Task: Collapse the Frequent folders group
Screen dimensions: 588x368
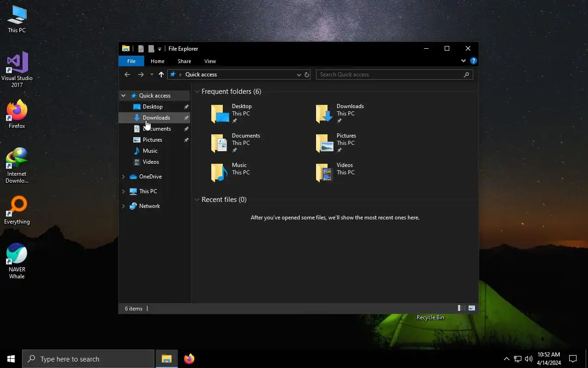Action: tap(197, 92)
